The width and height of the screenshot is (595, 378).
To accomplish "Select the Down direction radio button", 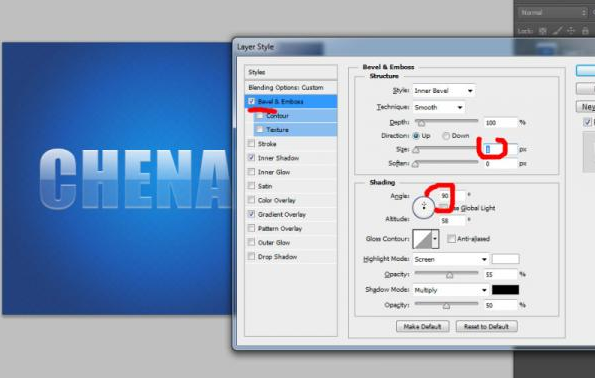I will (x=446, y=135).
